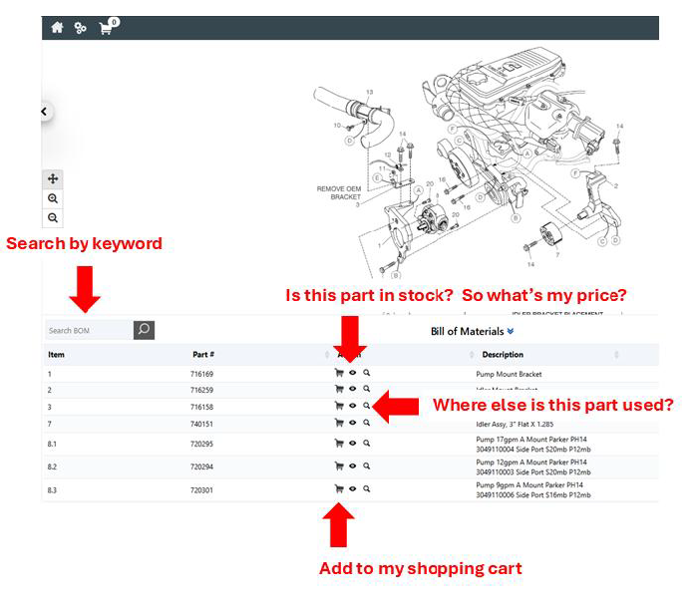Check availability eye icon for part 720294
The image size is (698, 616).
tap(353, 465)
